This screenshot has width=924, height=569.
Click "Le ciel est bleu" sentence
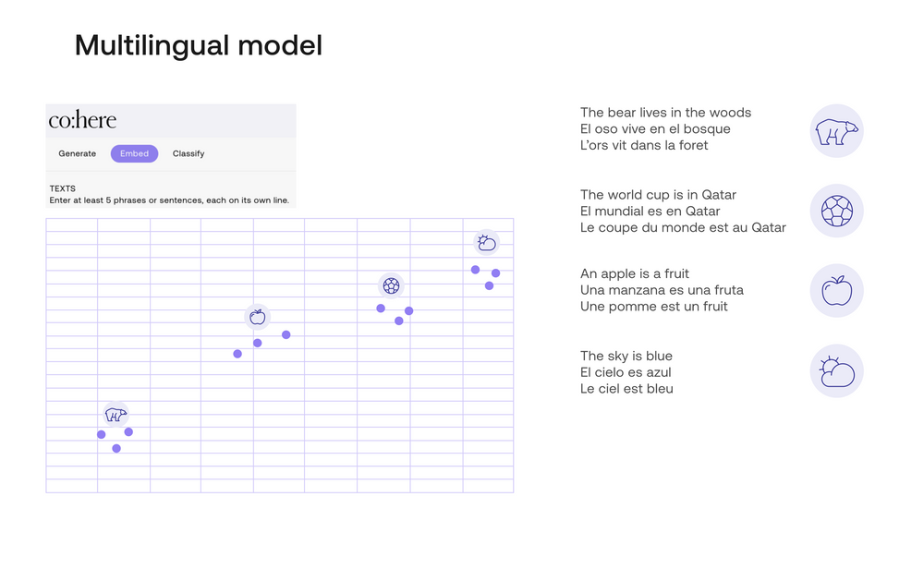(626, 389)
